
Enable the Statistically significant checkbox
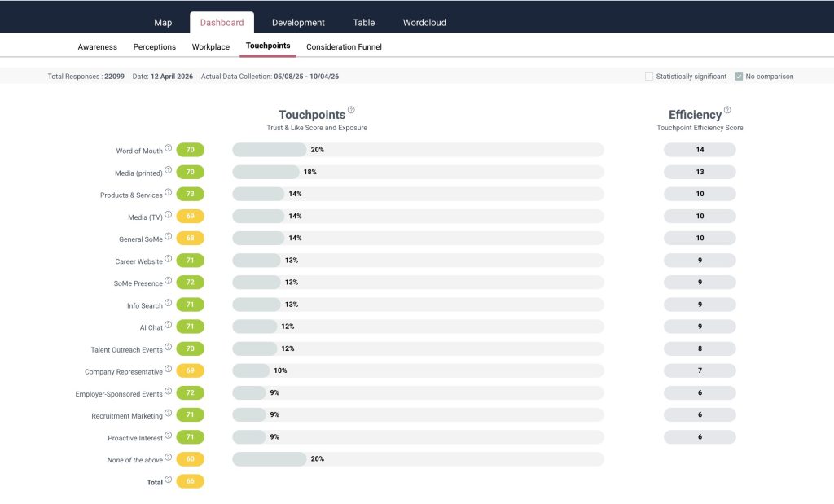point(649,77)
